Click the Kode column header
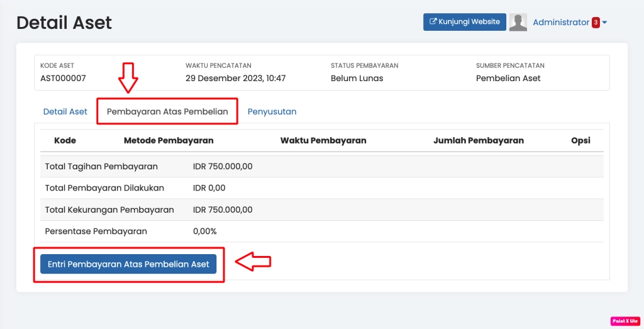The width and height of the screenshot is (644, 329). point(65,140)
